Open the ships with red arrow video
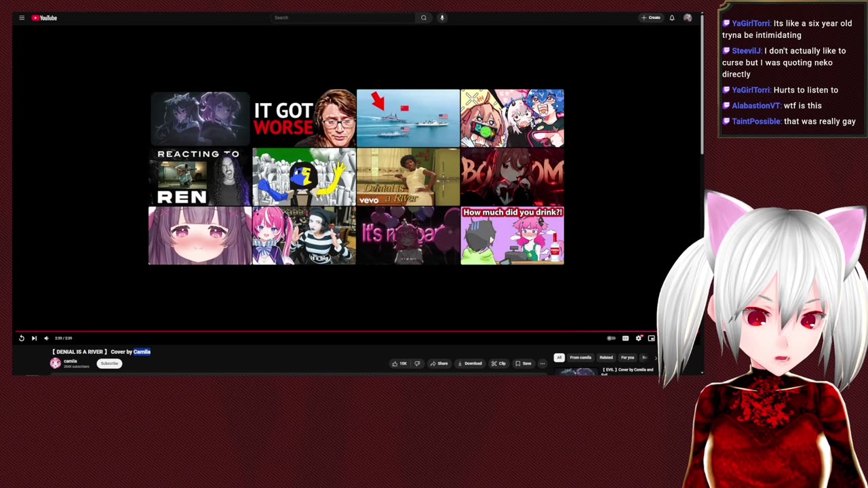This screenshot has height=488, width=868. point(408,118)
